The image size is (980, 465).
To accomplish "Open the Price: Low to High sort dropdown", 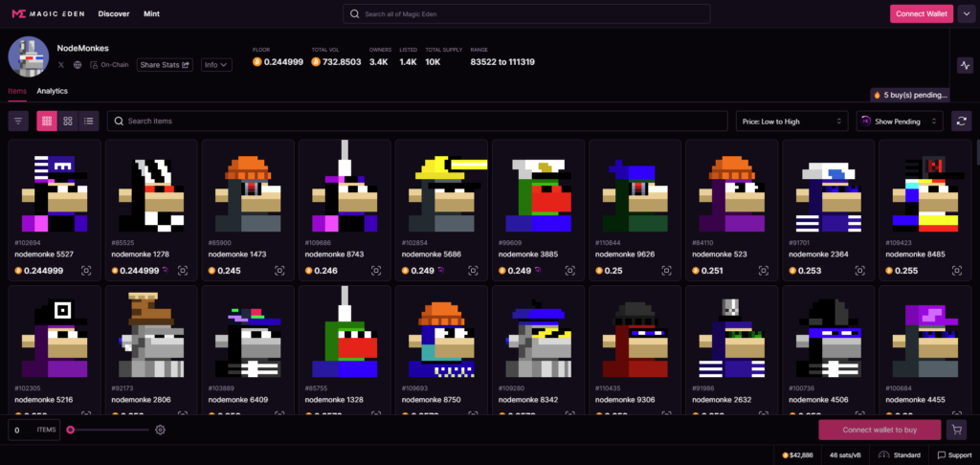I will [791, 122].
